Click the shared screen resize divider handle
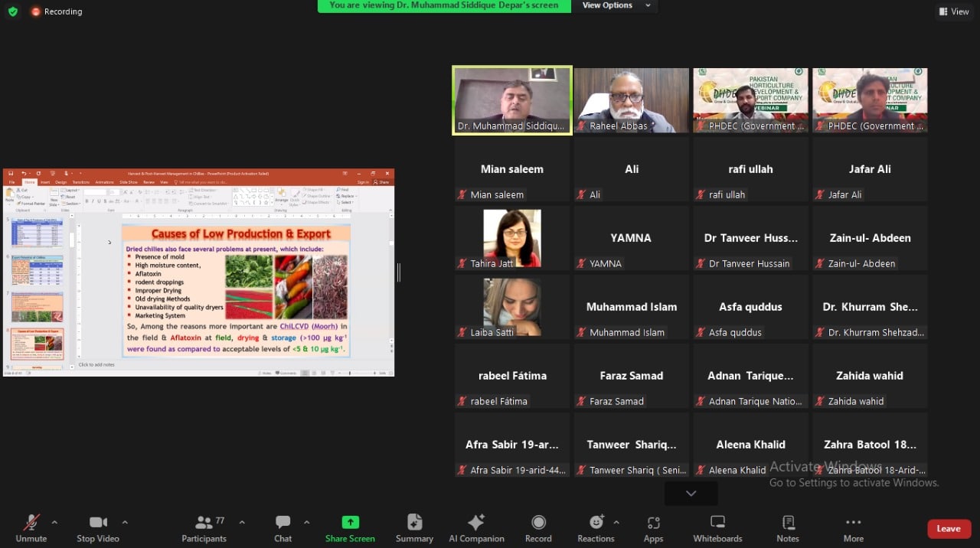980x548 pixels. click(398, 272)
